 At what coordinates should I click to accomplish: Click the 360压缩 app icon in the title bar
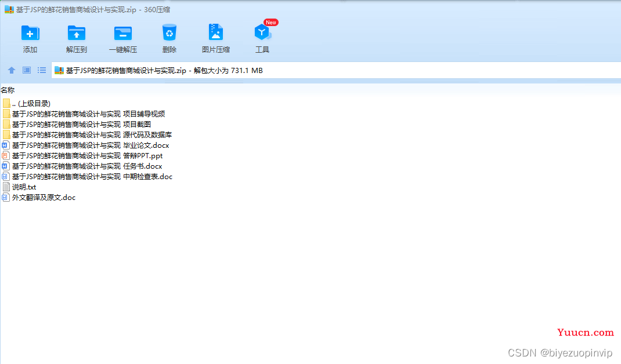9,9
